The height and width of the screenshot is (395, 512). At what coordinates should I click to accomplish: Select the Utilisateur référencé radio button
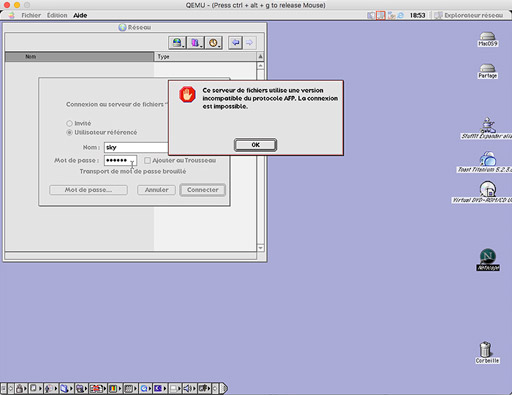(69, 132)
